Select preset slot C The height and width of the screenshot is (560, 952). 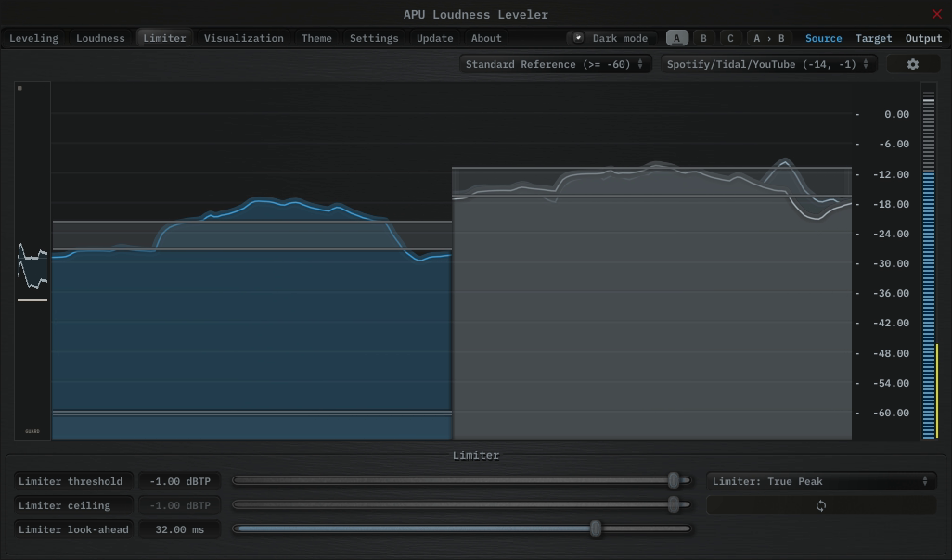tap(730, 38)
